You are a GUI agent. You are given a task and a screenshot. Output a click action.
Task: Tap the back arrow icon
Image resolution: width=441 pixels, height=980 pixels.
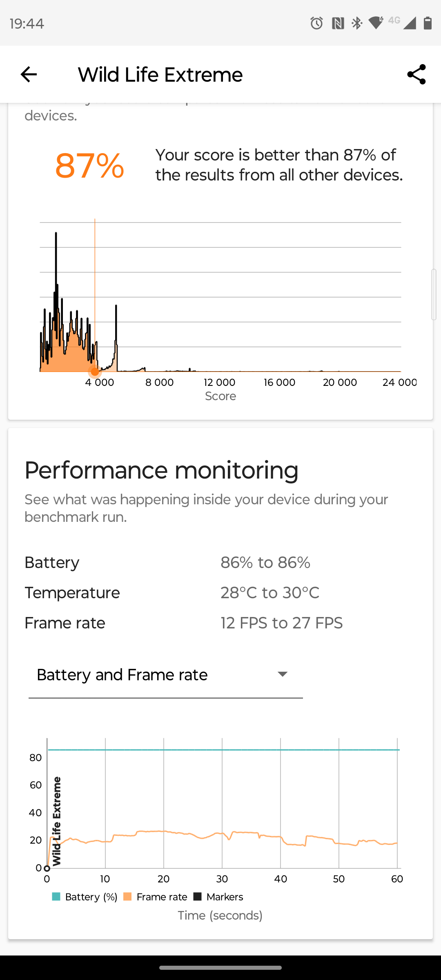tap(29, 74)
